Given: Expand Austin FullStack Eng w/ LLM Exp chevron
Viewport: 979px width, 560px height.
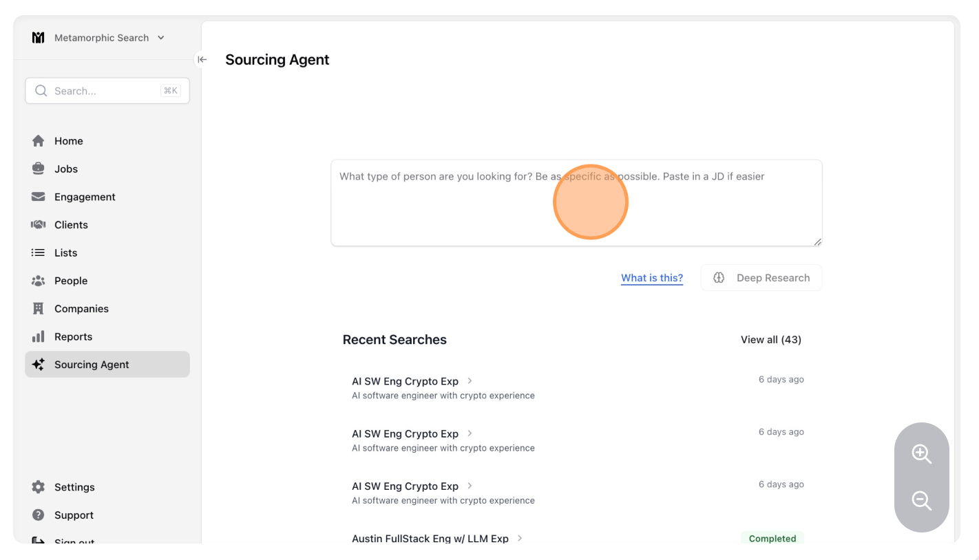Looking at the screenshot, I should (520, 538).
